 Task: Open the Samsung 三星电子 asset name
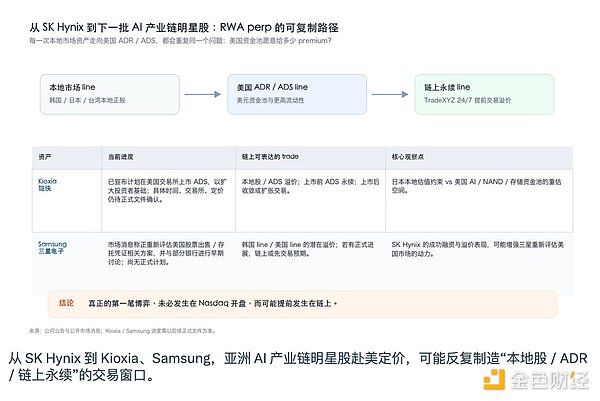52,248
